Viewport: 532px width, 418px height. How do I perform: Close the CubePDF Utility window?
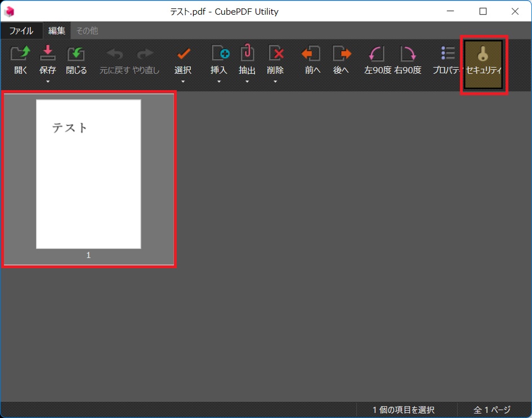515,11
